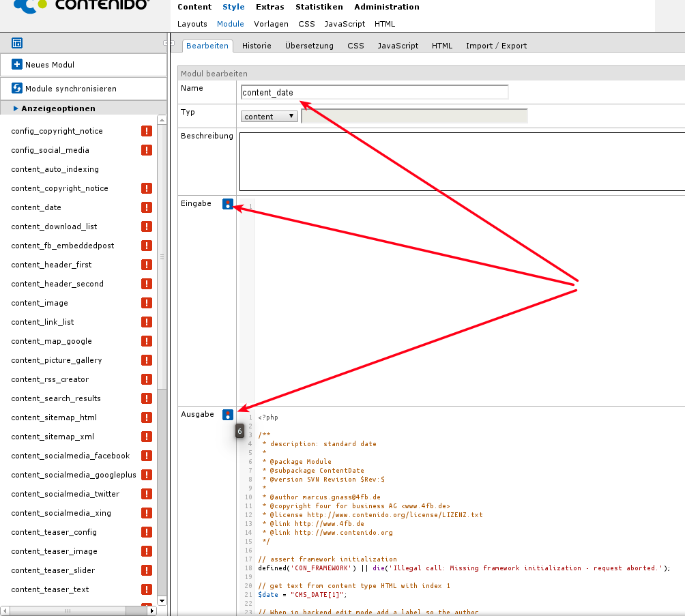Open the Typ dropdown showing content
Viewport: 685px width, 616px height.
tap(269, 117)
